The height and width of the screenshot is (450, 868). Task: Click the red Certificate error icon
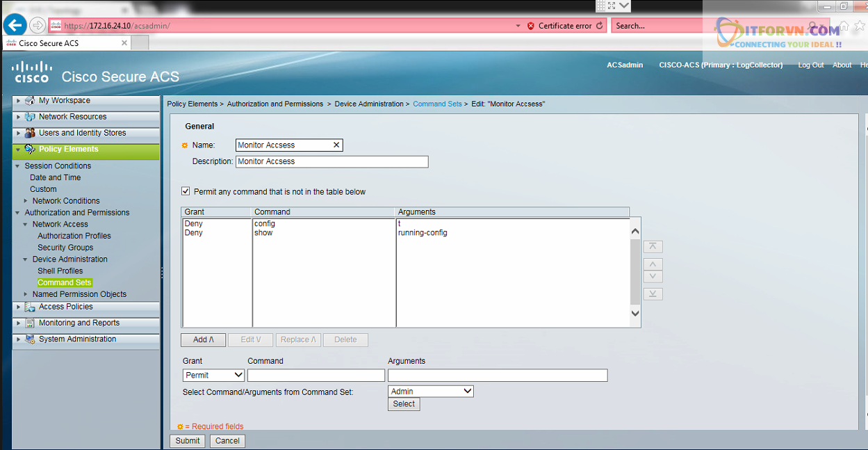531,26
